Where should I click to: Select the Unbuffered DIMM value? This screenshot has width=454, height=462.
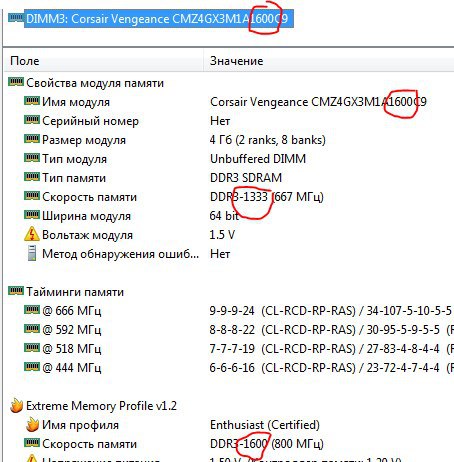click(x=258, y=159)
